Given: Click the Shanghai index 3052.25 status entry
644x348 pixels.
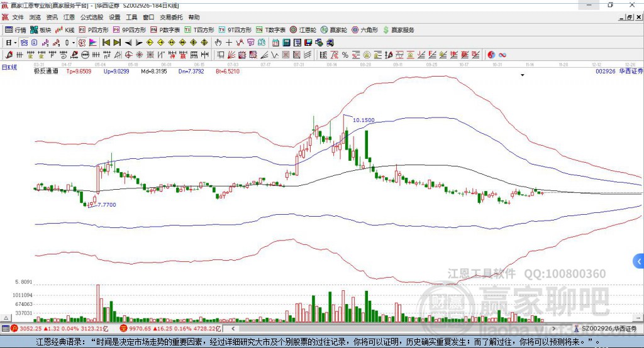Looking at the screenshot, I should click(x=60, y=329).
